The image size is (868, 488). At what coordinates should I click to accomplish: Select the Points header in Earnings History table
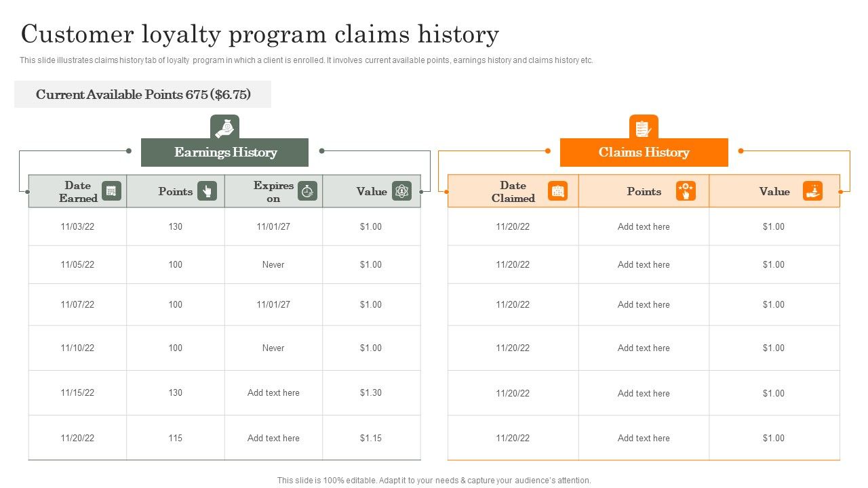pyautogui.click(x=176, y=191)
